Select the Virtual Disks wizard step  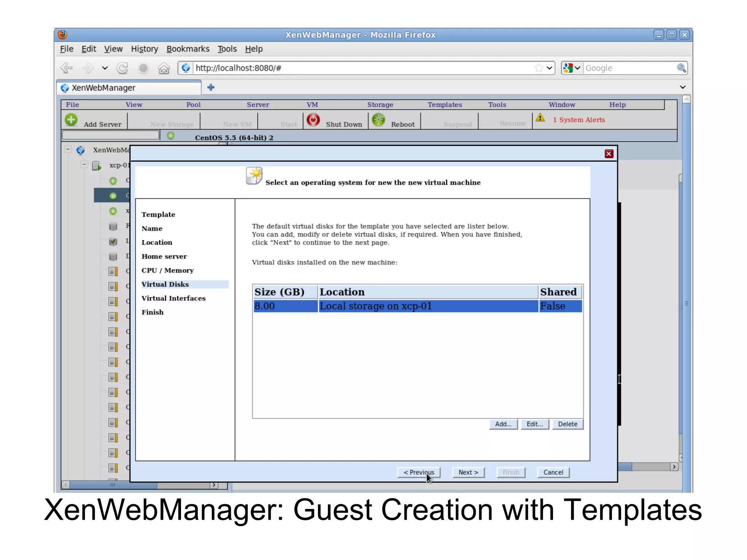tap(185, 284)
